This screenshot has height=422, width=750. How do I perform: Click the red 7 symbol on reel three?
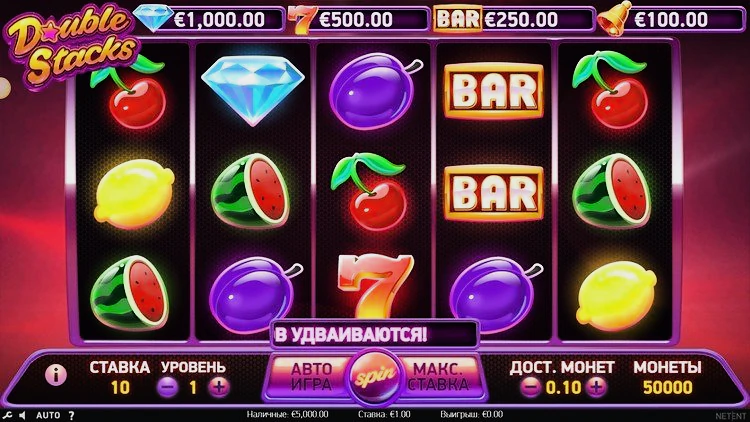[375, 286]
